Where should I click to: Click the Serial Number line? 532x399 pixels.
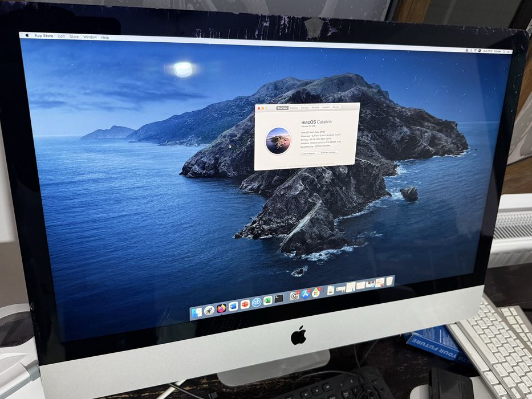pyautogui.click(x=315, y=146)
